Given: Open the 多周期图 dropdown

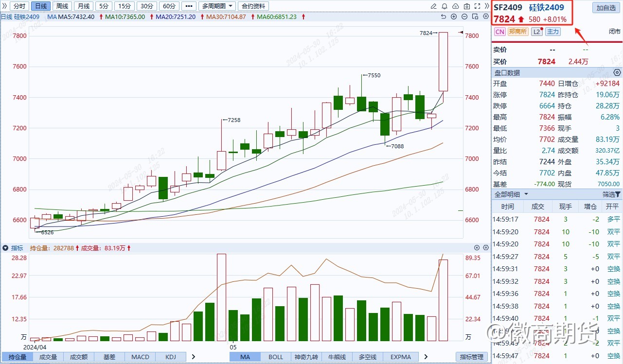Looking at the screenshot, I should pyautogui.click(x=217, y=6).
